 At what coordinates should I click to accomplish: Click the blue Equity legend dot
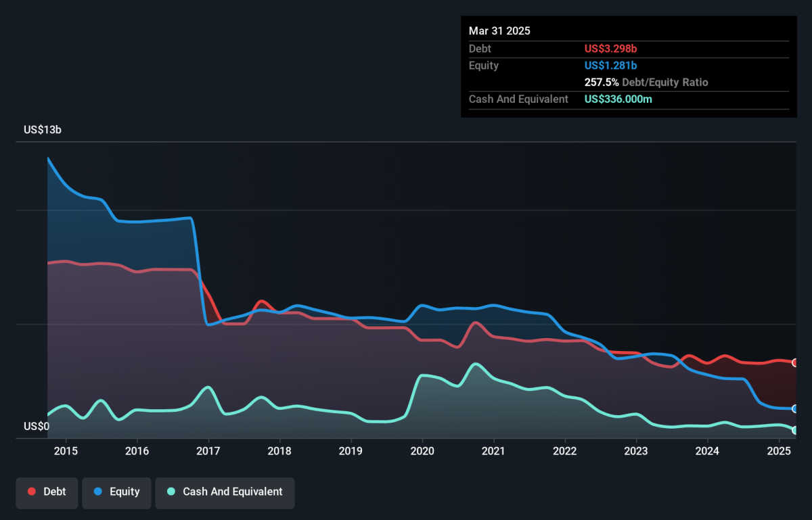97,492
